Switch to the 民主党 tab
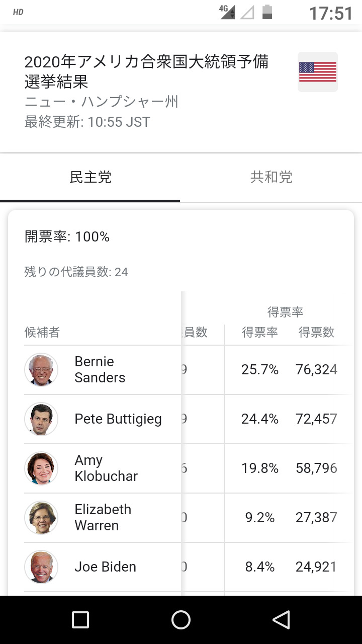The height and width of the screenshot is (644, 362). point(90,177)
